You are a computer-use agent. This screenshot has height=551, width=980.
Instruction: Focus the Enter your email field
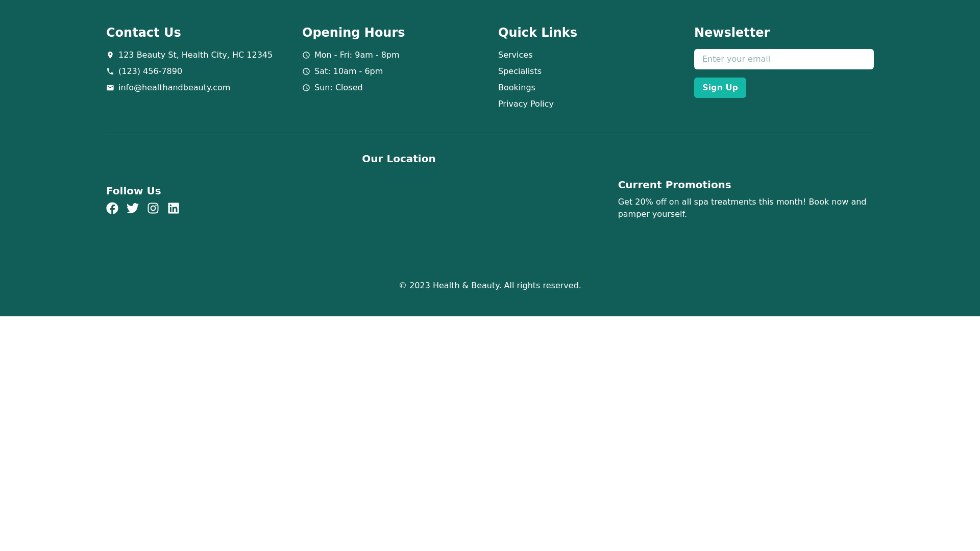pos(783,59)
